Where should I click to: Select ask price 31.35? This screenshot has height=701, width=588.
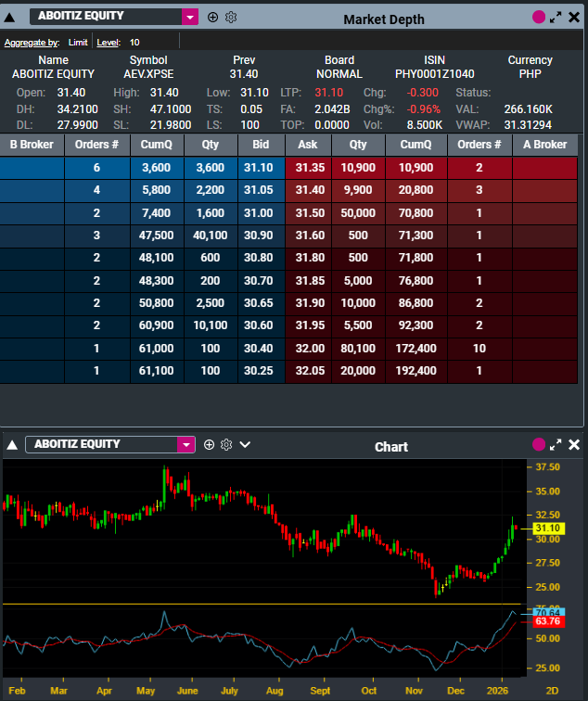310,168
